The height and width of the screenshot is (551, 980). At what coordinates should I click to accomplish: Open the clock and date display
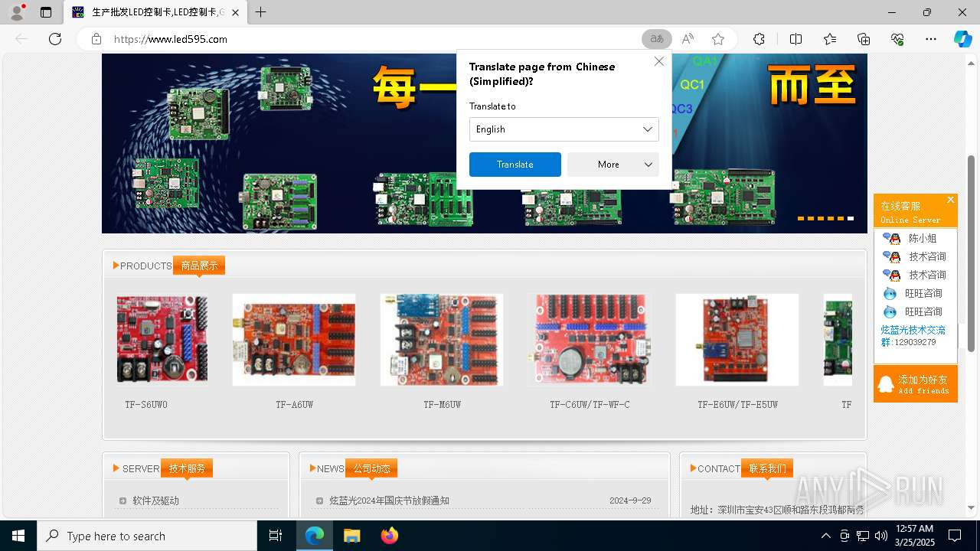pyautogui.click(x=914, y=536)
